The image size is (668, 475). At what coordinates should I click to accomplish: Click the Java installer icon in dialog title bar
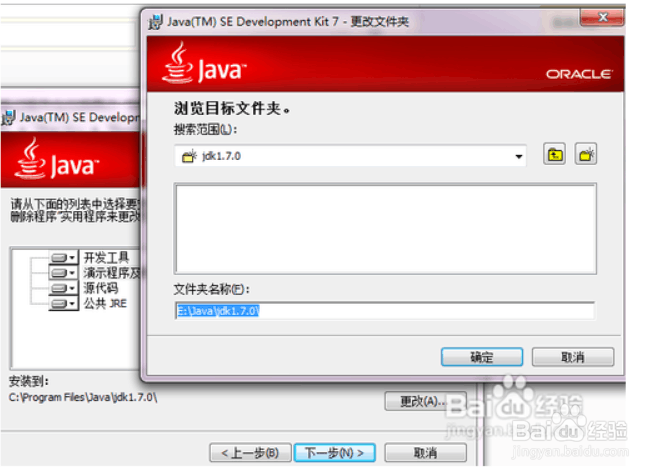(155, 21)
